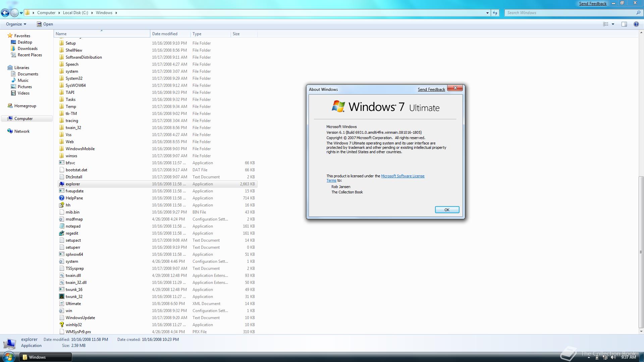Screen dimensions: 644x362
Task: Select the HelpPane application icon
Action: pyautogui.click(x=61, y=198)
